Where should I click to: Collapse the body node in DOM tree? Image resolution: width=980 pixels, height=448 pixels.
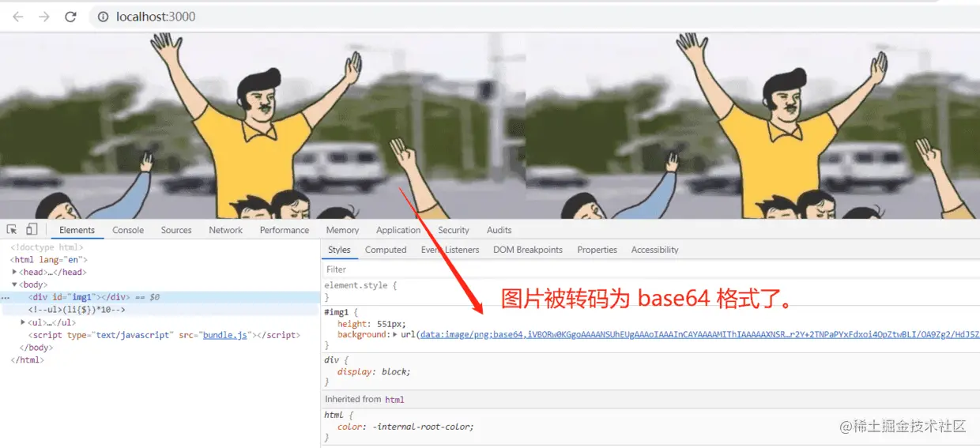tap(15, 284)
